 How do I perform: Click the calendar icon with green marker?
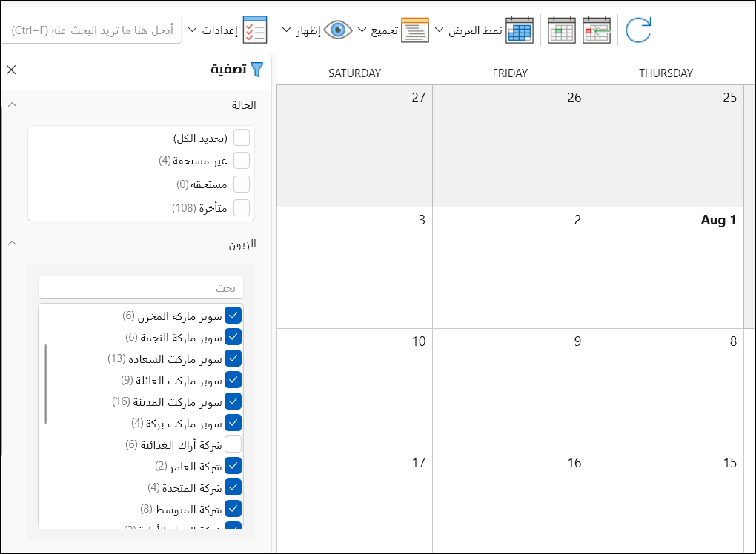(562, 30)
